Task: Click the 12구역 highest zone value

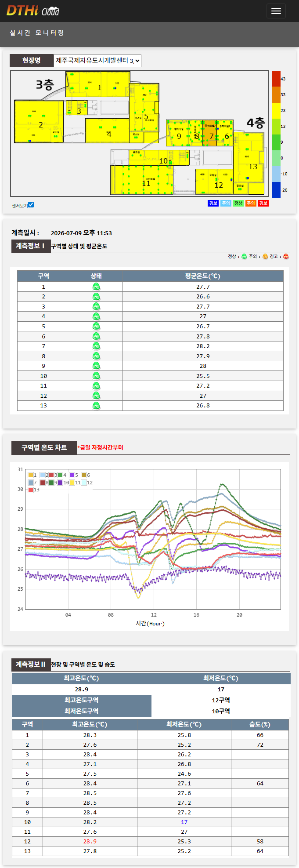Action: click(x=221, y=700)
